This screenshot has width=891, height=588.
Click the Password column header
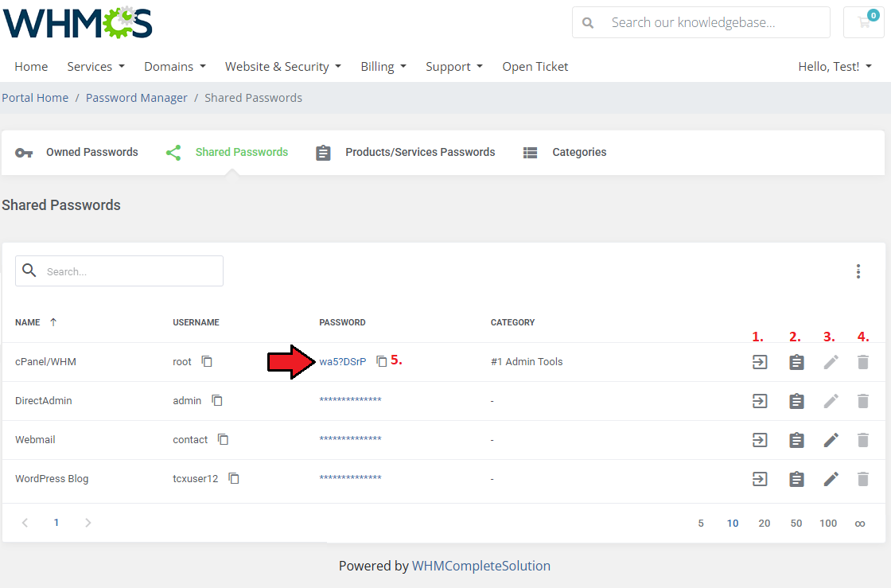342,322
